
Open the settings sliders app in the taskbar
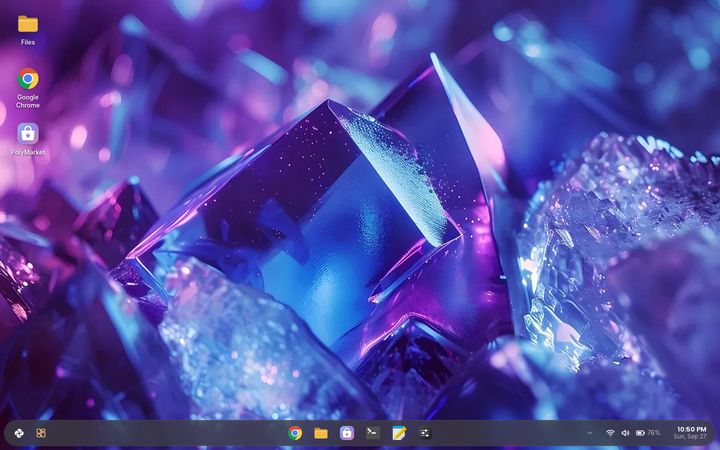click(425, 433)
